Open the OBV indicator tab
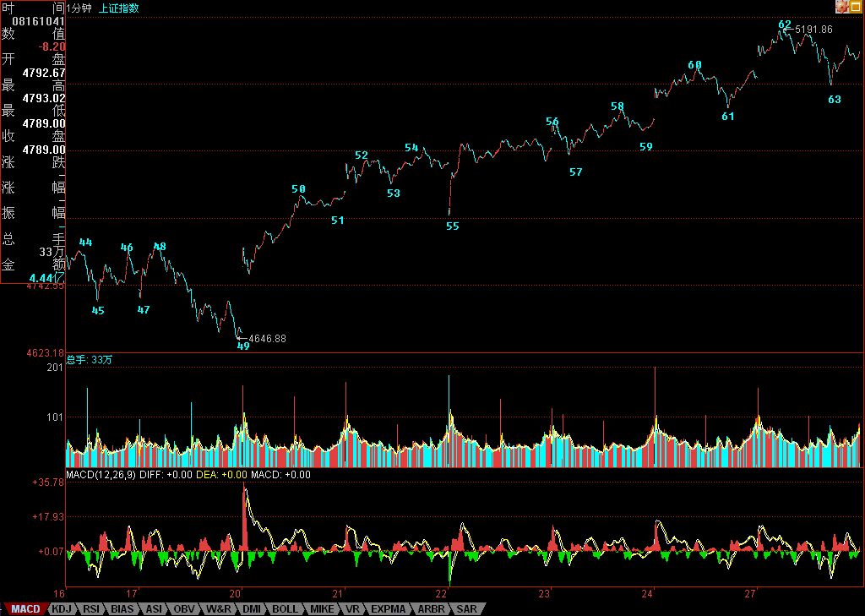865x616 pixels. pyautogui.click(x=184, y=608)
